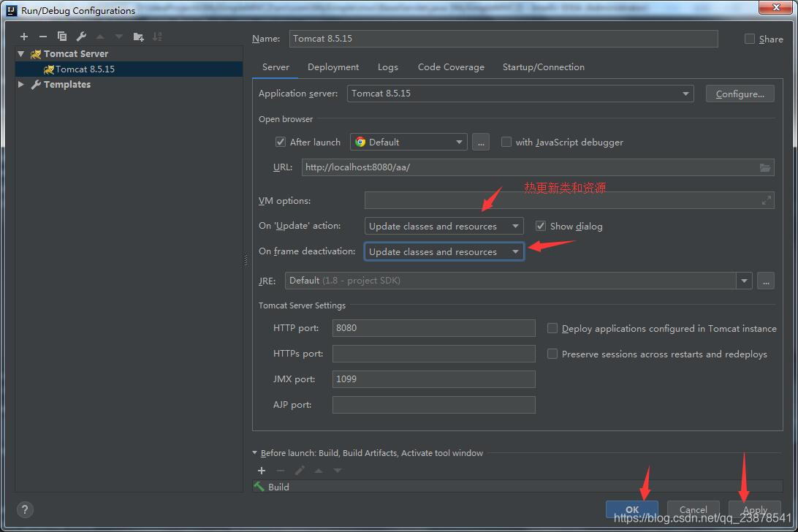Remove selected configuration with minus icon
Screen dimensions: 798x532
(42, 37)
